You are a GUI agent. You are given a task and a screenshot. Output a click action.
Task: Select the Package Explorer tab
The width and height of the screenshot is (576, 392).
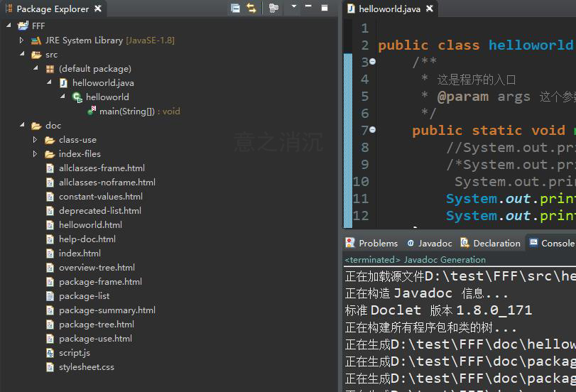click(53, 9)
